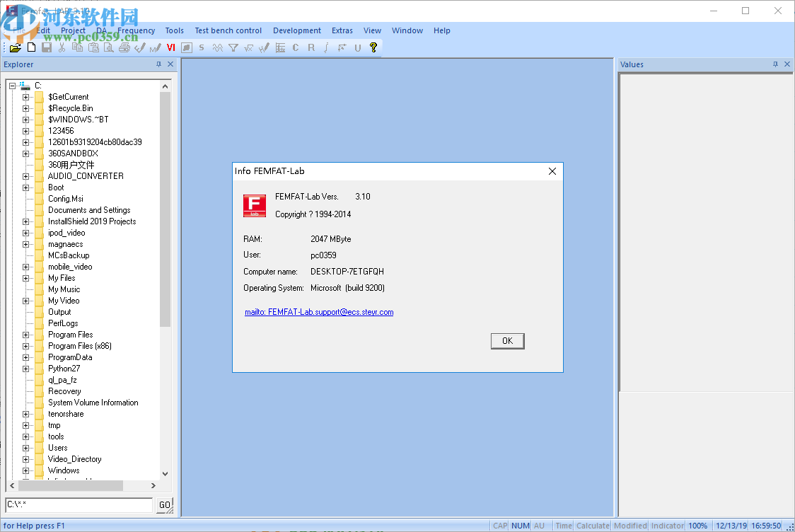Open the Help menu
The image size is (795, 532).
tap(441, 30)
